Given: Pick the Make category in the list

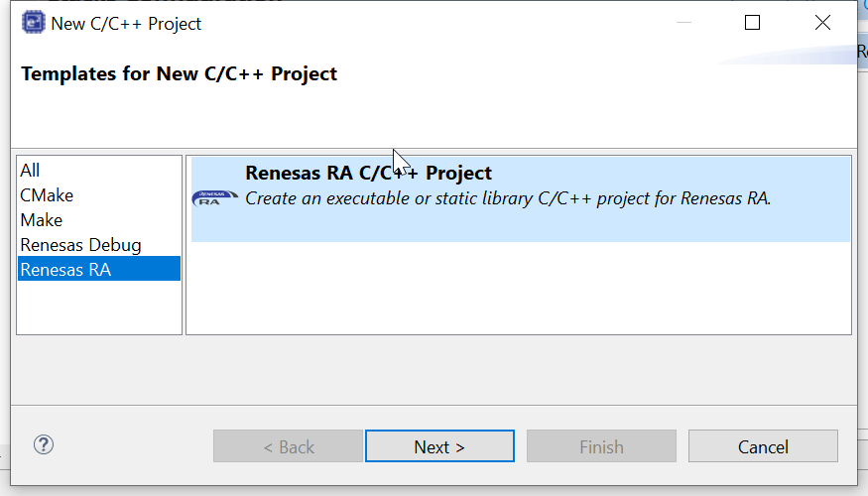Looking at the screenshot, I should coord(42,220).
